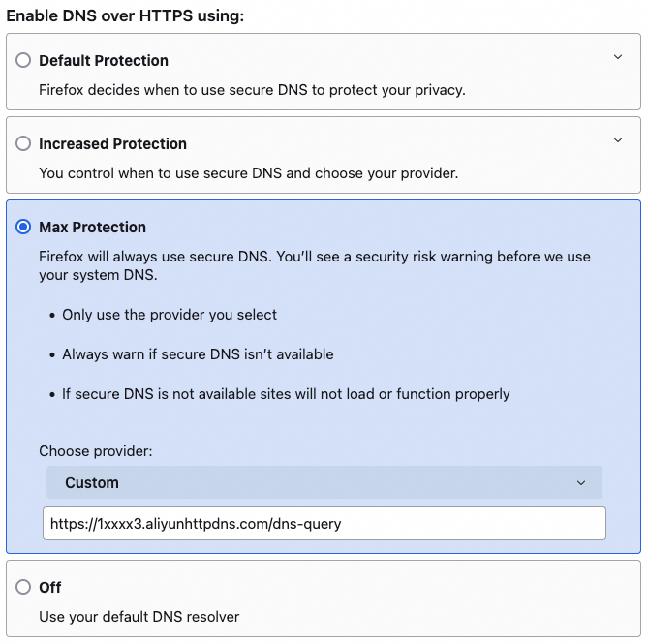Focus the custom DNS URL input field
Viewport: 648px width, 644px height.
(324, 523)
